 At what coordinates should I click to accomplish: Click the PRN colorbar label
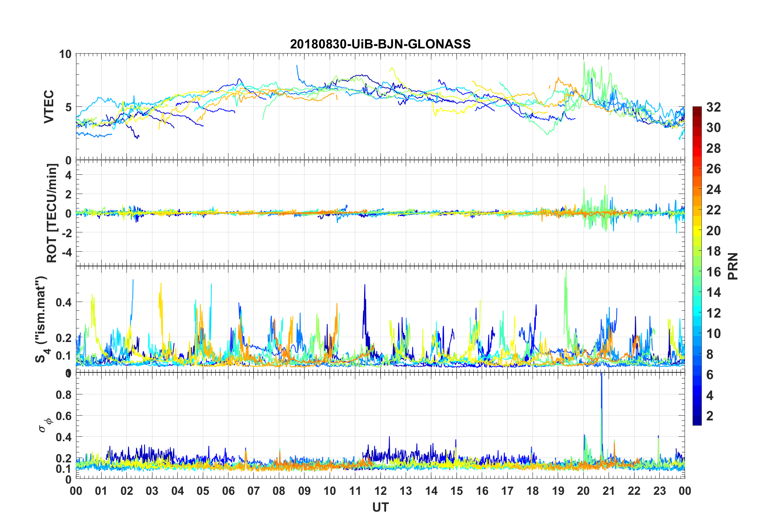coord(733,266)
